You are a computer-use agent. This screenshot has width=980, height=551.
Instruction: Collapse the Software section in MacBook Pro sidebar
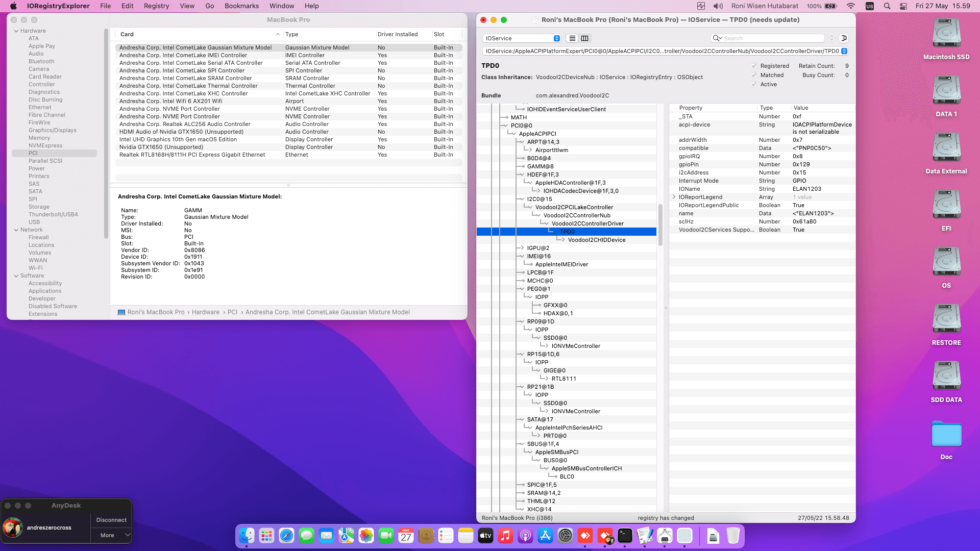16,275
